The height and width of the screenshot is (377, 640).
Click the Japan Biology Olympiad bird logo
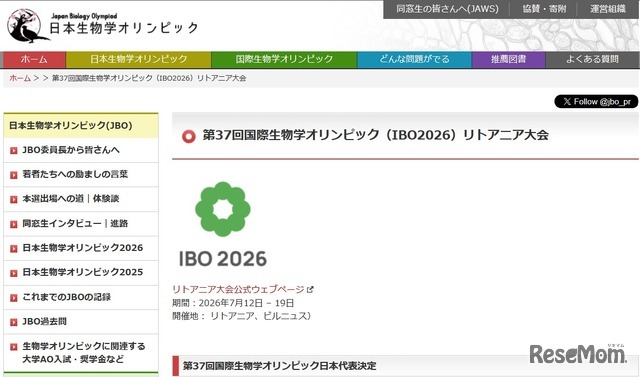[28, 26]
